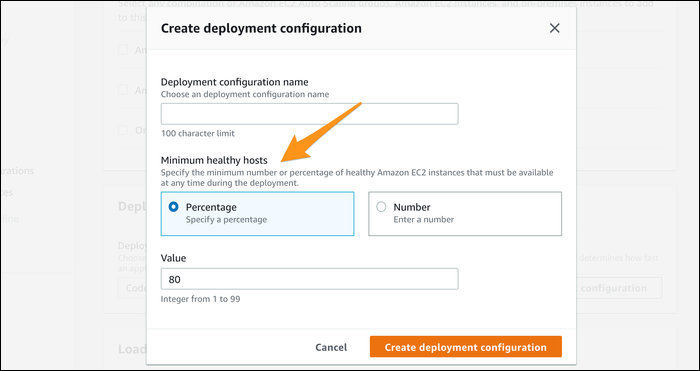Image resolution: width=700 pixels, height=371 pixels.
Task: Click the Value field showing 80
Action: click(x=309, y=279)
